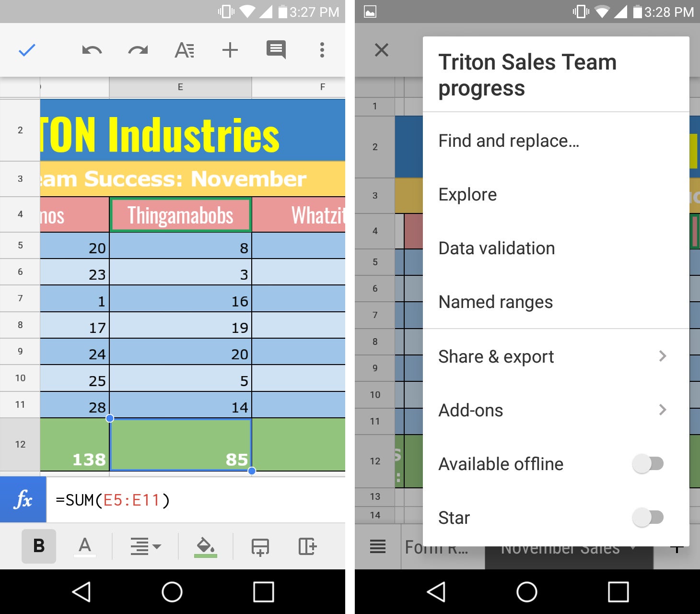Viewport: 700px width, 614px height.
Task: Open the text formatting options icon
Action: [184, 50]
